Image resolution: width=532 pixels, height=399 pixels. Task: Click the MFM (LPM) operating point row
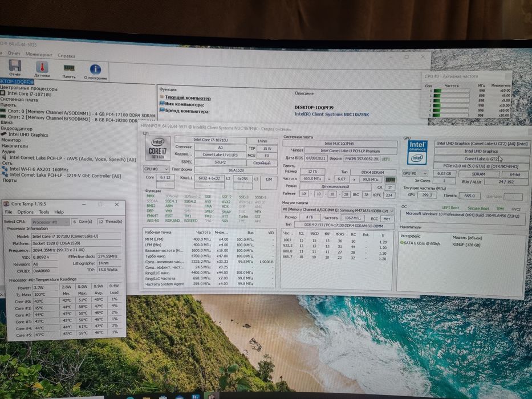click(x=209, y=239)
